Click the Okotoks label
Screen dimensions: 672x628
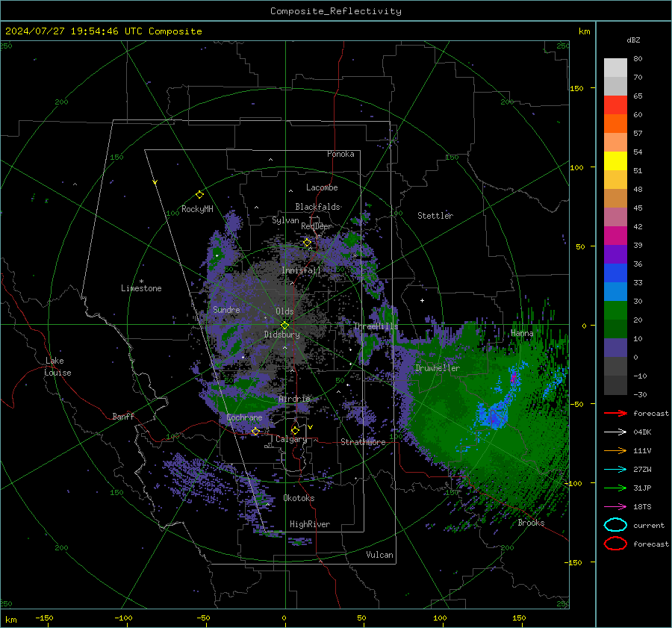click(x=299, y=498)
